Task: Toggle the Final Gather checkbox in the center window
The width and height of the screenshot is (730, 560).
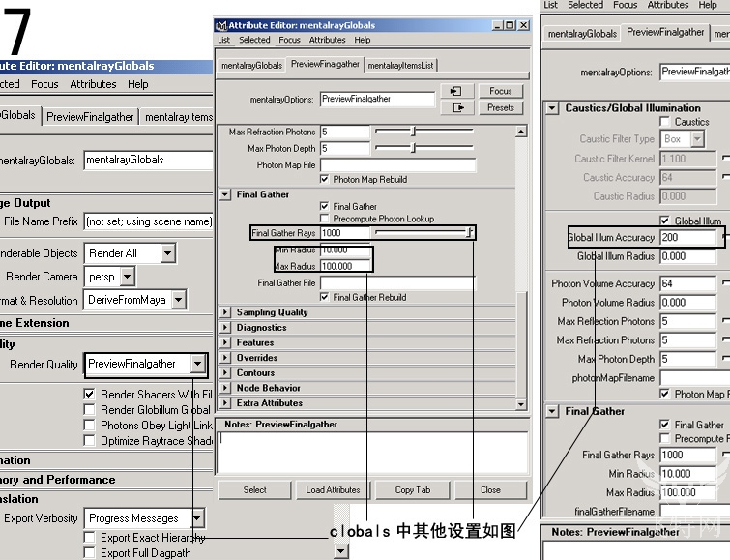Action: pos(325,206)
